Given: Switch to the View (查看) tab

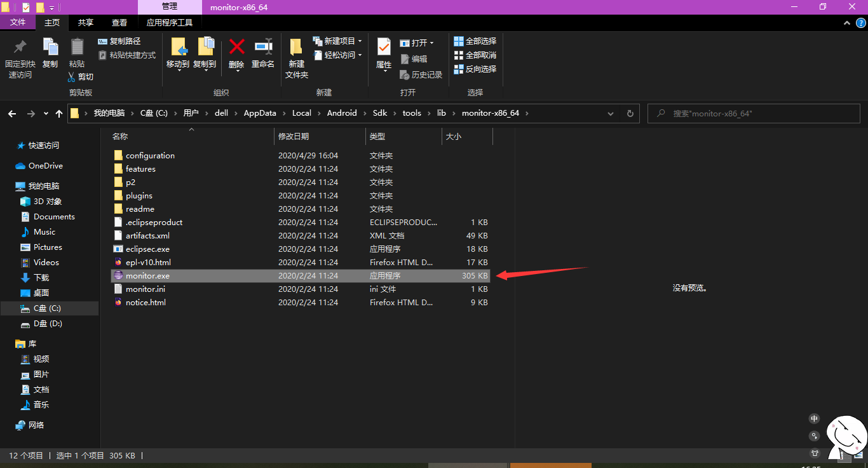Looking at the screenshot, I should (x=119, y=22).
